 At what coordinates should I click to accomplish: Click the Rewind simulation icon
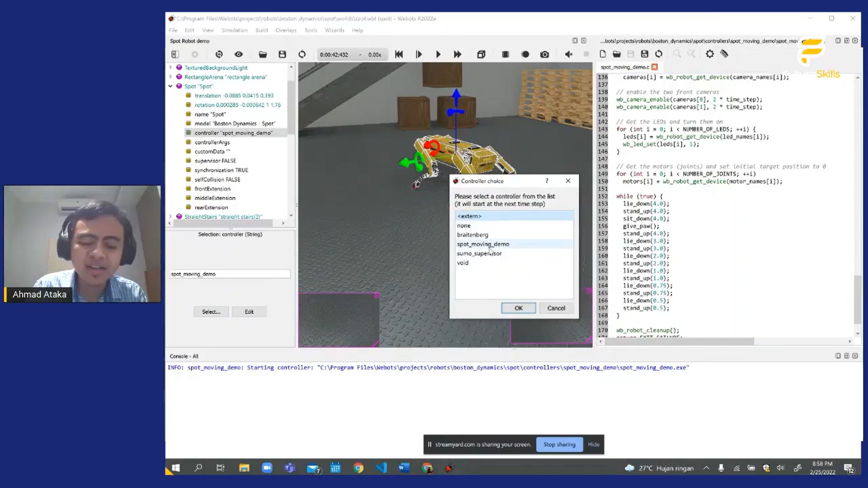[x=399, y=54]
